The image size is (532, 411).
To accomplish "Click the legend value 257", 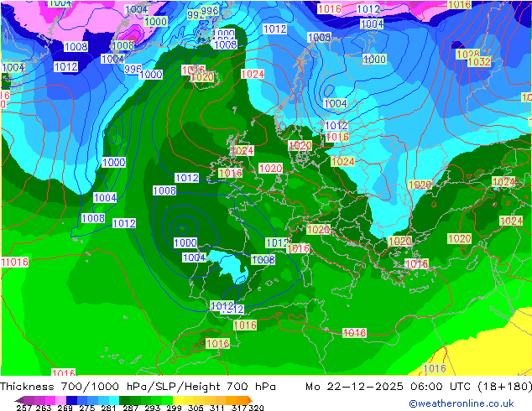I will [23, 408].
